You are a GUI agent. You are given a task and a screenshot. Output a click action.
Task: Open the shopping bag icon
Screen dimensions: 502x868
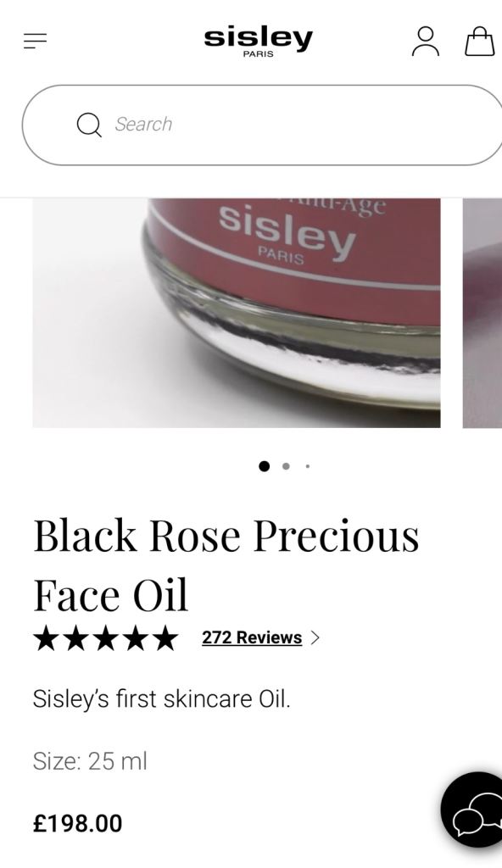479,42
